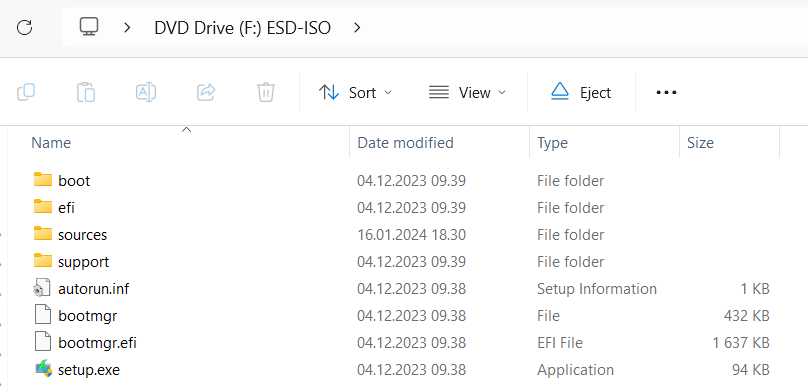Image resolution: width=808 pixels, height=392 pixels.
Task: Expand chevron after DVD Drive (F:) ESD-ISO
Action: coord(357,27)
